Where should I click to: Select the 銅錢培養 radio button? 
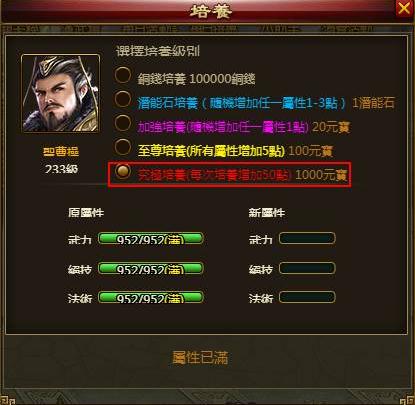[123, 75]
